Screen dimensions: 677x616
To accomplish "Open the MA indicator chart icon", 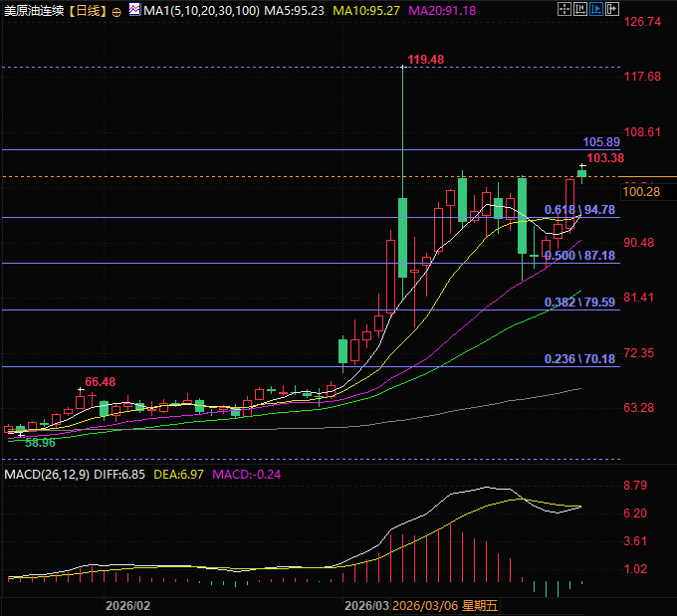I will click(134, 9).
